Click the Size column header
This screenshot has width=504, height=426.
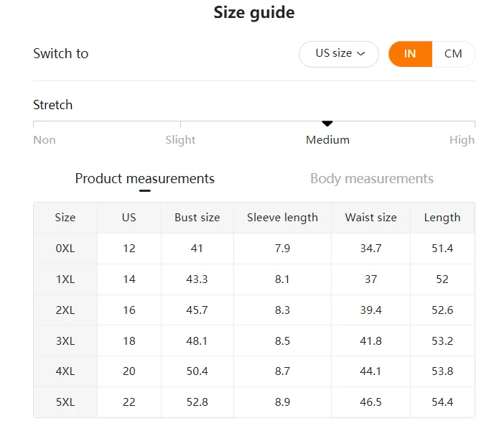(x=65, y=218)
